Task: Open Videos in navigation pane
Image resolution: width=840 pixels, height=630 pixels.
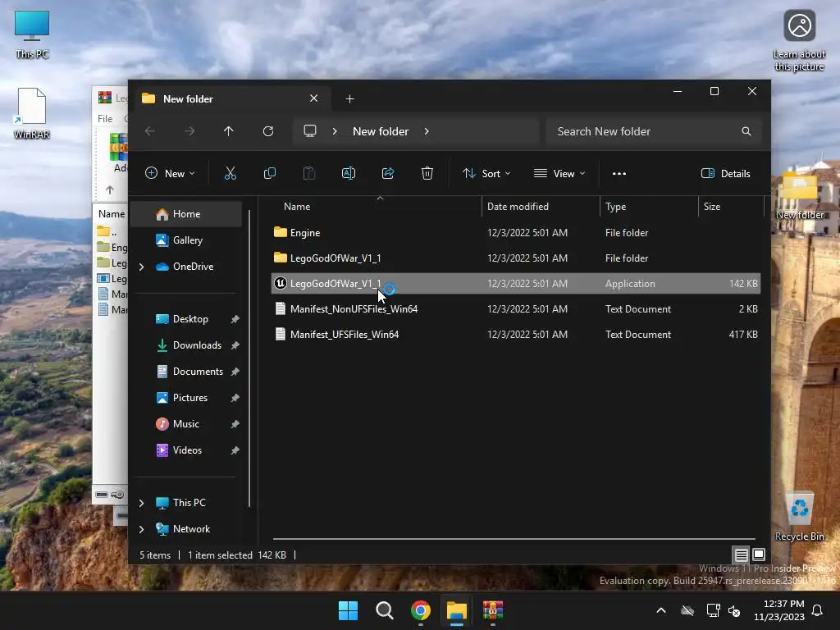Action: click(186, 450)
